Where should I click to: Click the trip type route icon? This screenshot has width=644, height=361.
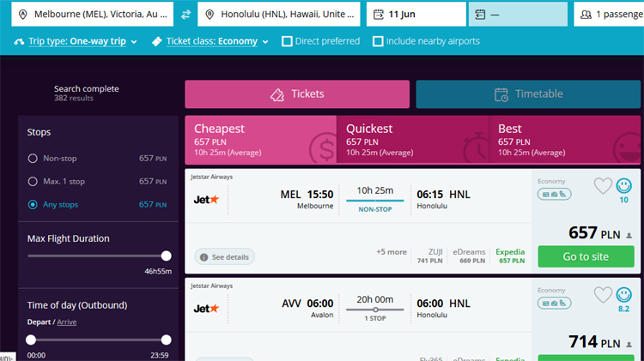19,41
